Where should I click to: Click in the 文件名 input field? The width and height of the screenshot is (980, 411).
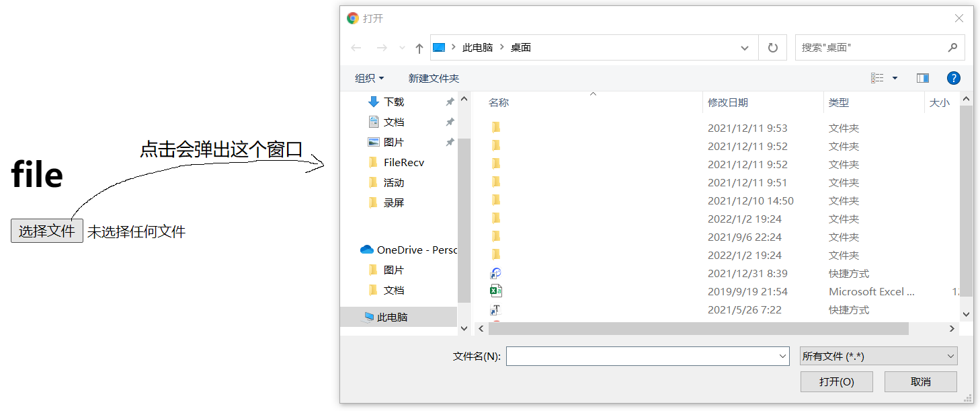pyautogui.click(x=639, y=355)
